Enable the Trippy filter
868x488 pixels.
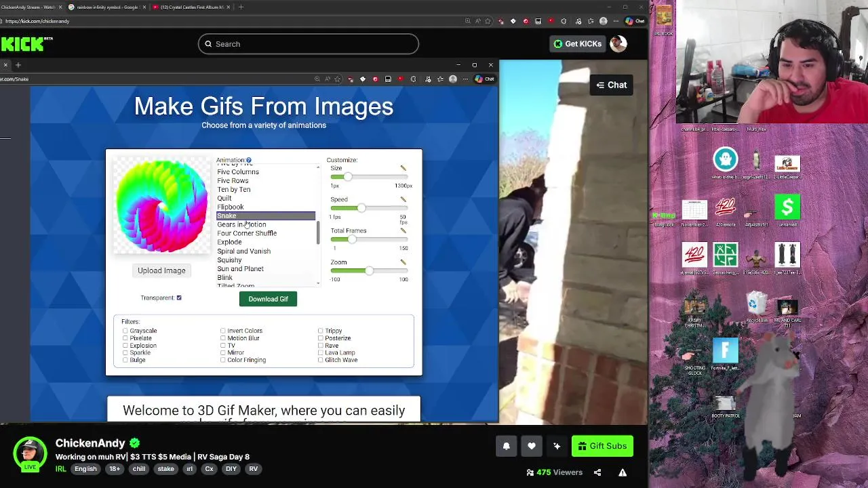[x=321, y=331]
